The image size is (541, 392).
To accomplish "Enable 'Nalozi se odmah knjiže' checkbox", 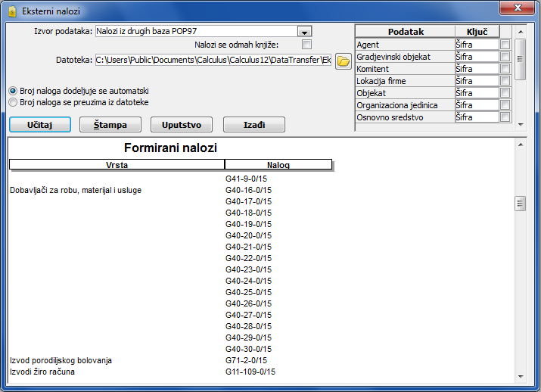I will tap(306, 45).
